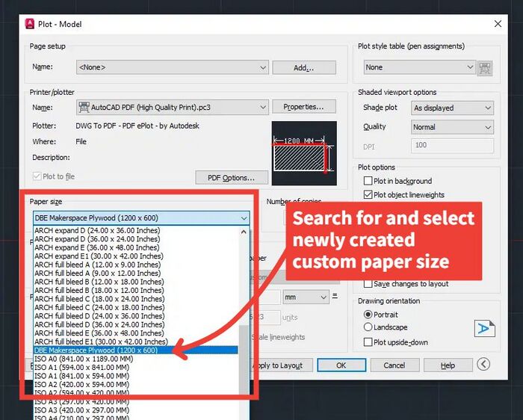
Task: Click the AutoCAD logo in the title bar
Action: point(30,24)
